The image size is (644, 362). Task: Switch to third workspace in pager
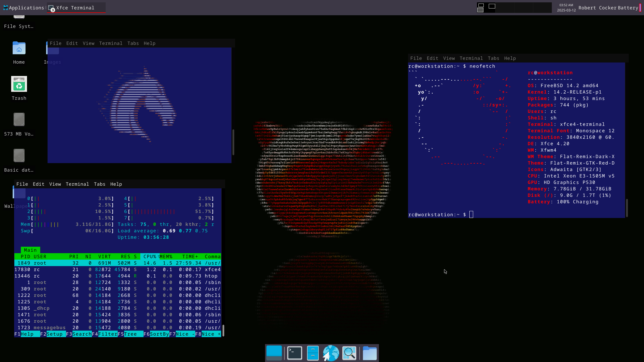[523, 8]
